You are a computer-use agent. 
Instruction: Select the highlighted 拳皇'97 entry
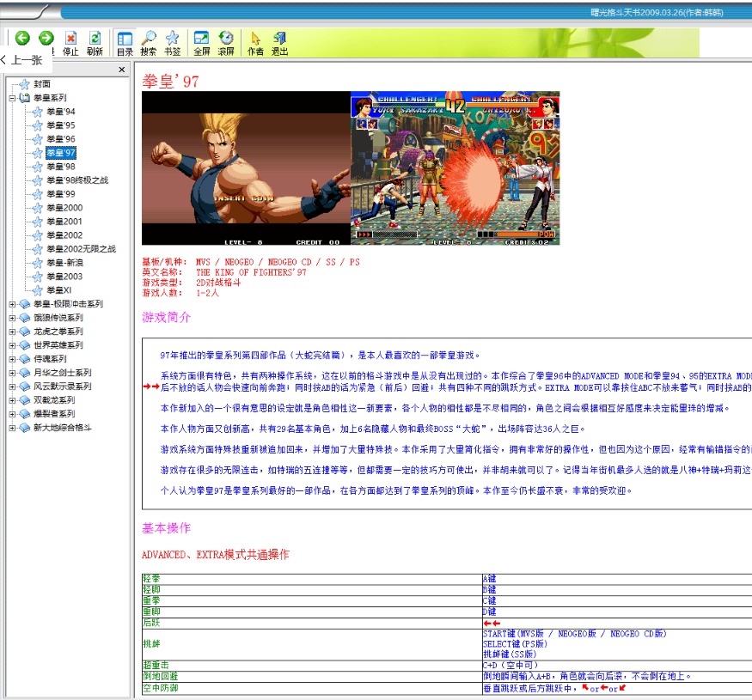[x=61, y=153]
